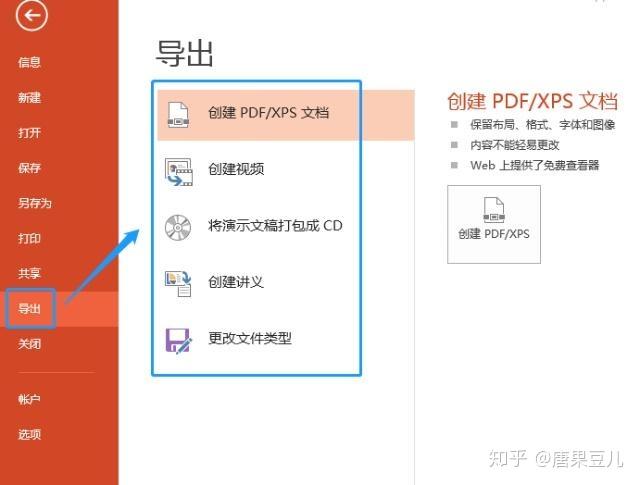This screenshot has width=640, height=485.
Task: Click the create handouts icon
Action: pyautogui.click(x=178, y=284)
